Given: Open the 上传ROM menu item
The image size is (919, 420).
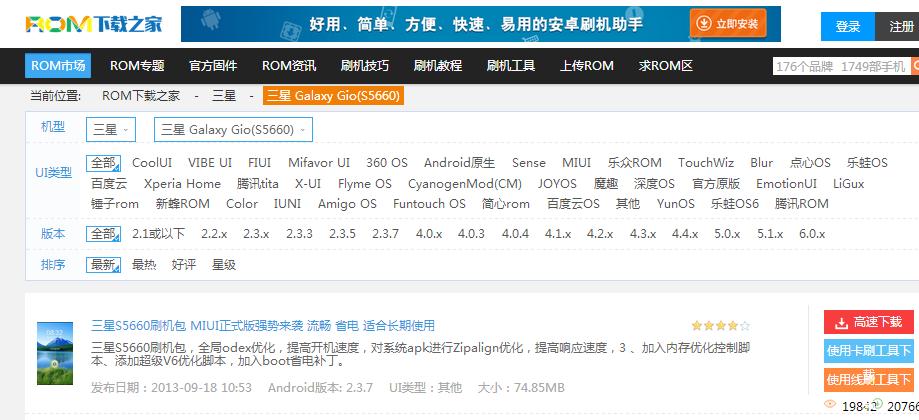Looking at the screenshot, I should pos(587,66).
